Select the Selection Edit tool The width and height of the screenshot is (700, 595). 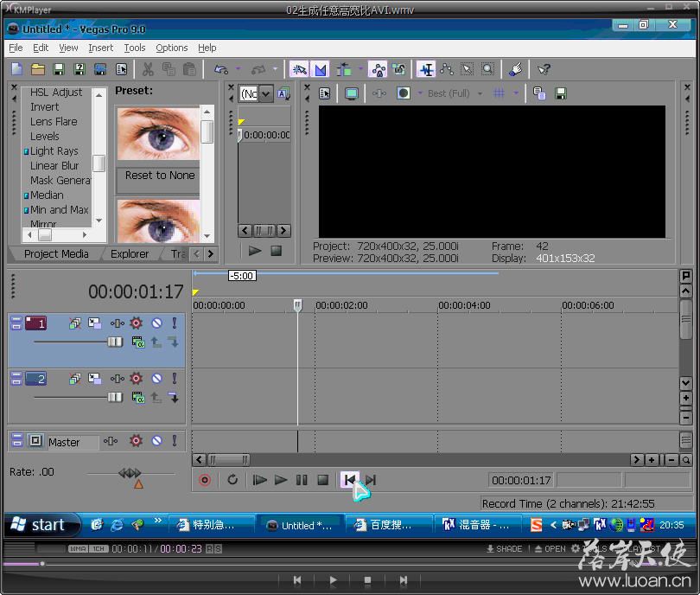[x=467, y=69]
